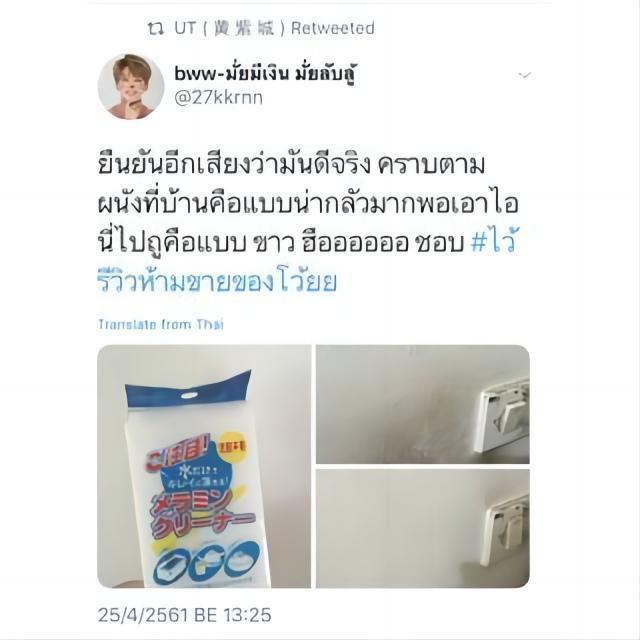The height and width of the screenshot is (640, 640).
Task: Open the bww-มัยมีเงิน display name
Action: [265, 74]
